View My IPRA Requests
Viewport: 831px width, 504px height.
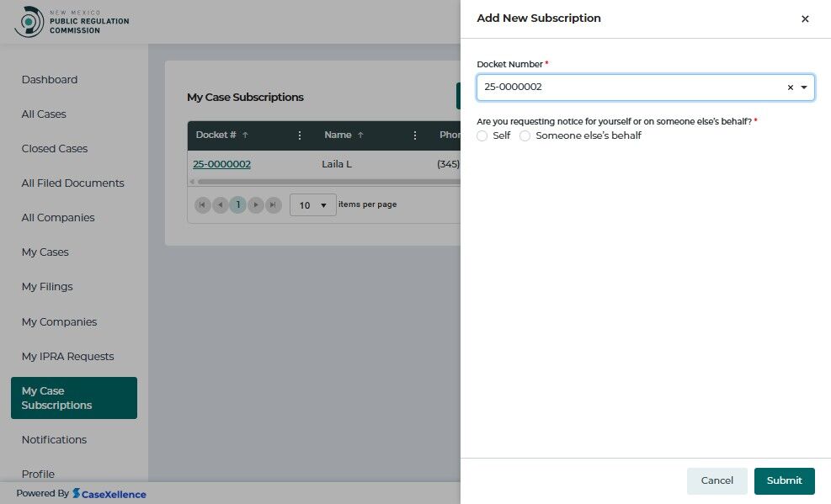point(67,356)
